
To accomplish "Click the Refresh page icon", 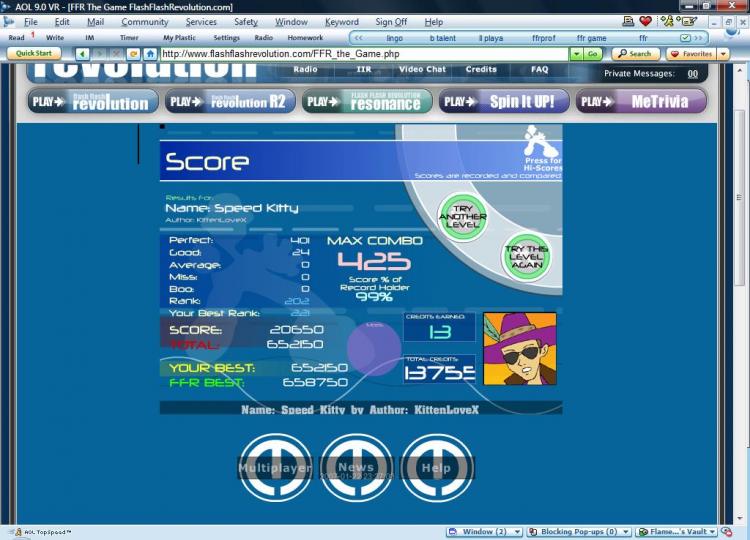I will point(133,54).
